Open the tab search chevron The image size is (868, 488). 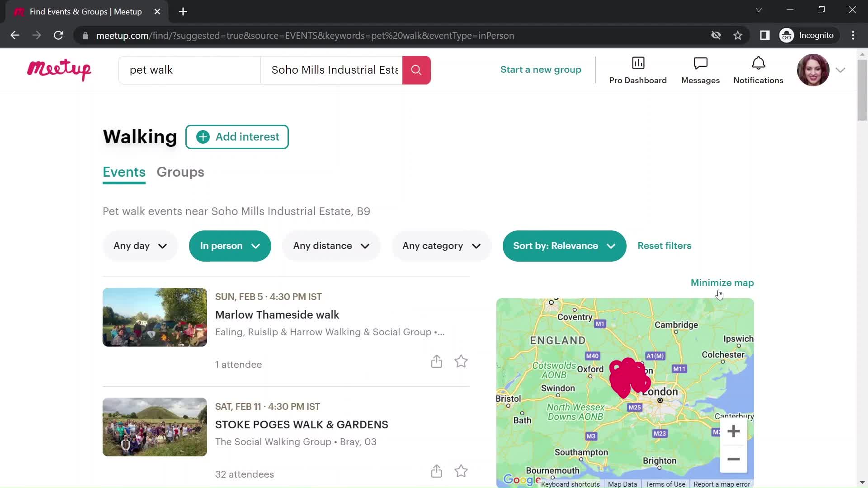pos(759,10)
